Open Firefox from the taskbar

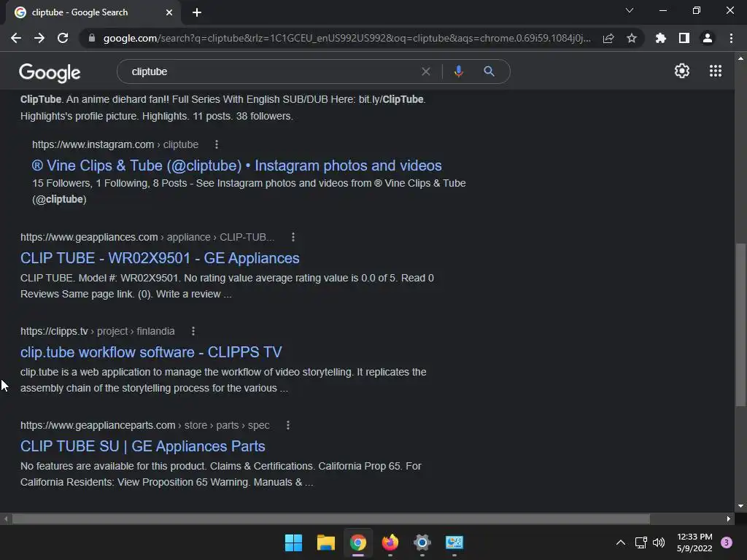390,542
